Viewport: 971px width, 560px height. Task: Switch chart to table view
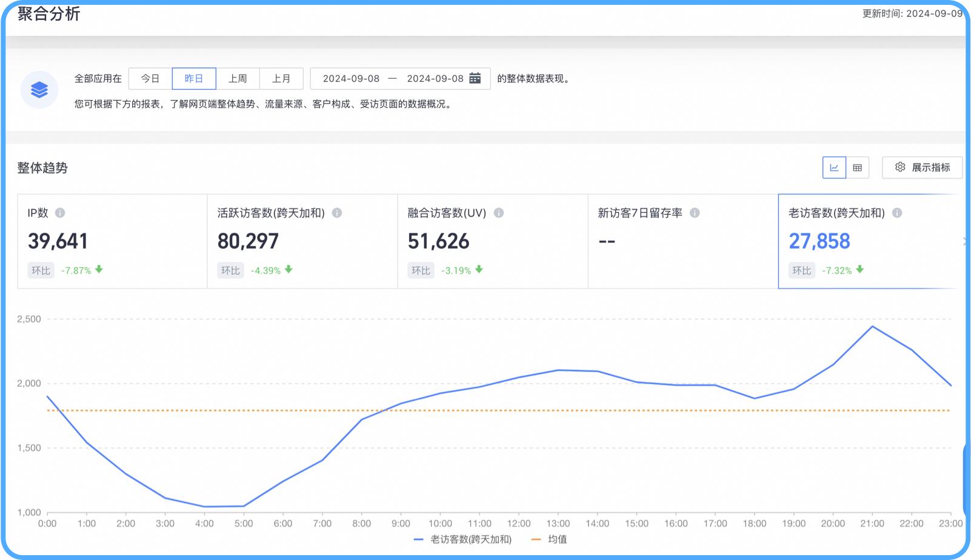click(x=858, y=167)
